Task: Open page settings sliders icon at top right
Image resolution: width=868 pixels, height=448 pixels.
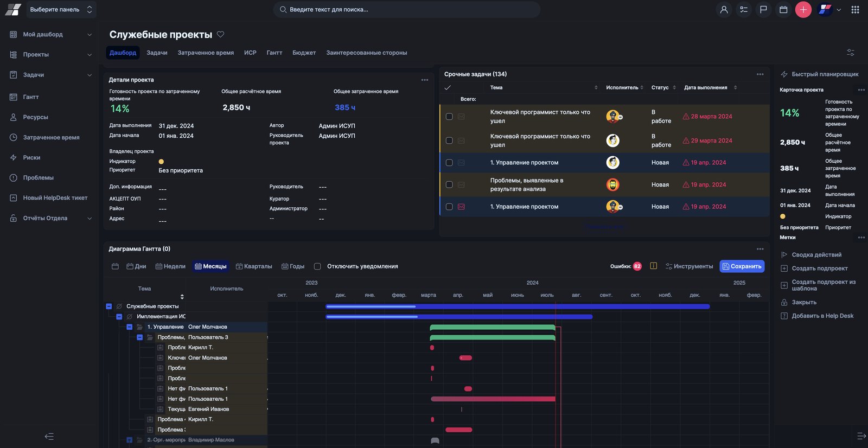Action: 851,53
